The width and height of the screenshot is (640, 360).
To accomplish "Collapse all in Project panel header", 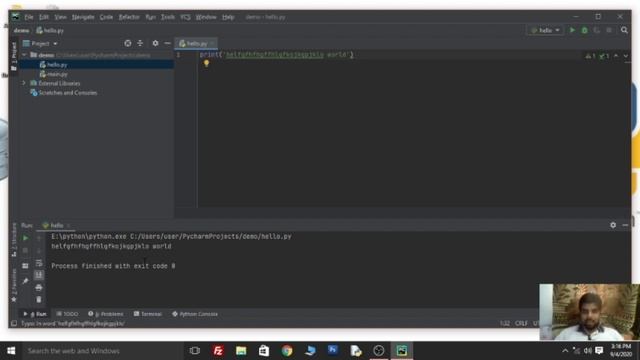I will click(140, 43).
